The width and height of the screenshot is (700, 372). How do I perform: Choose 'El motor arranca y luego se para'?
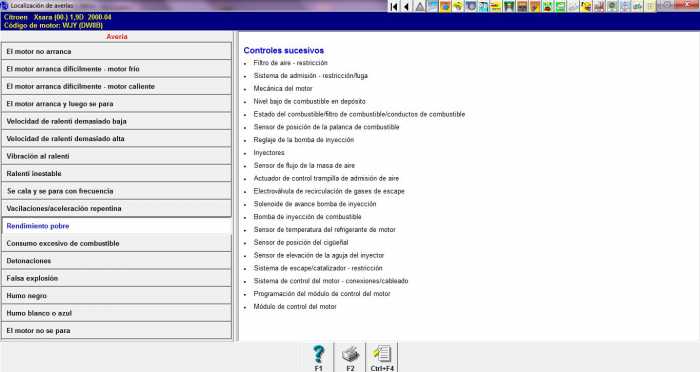pos(117,104)
